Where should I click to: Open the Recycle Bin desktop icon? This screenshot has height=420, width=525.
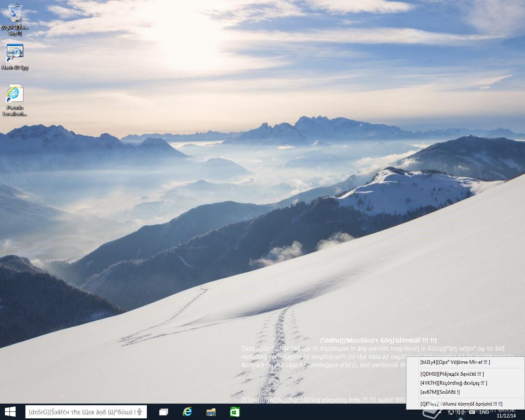(x=15, y=19)
